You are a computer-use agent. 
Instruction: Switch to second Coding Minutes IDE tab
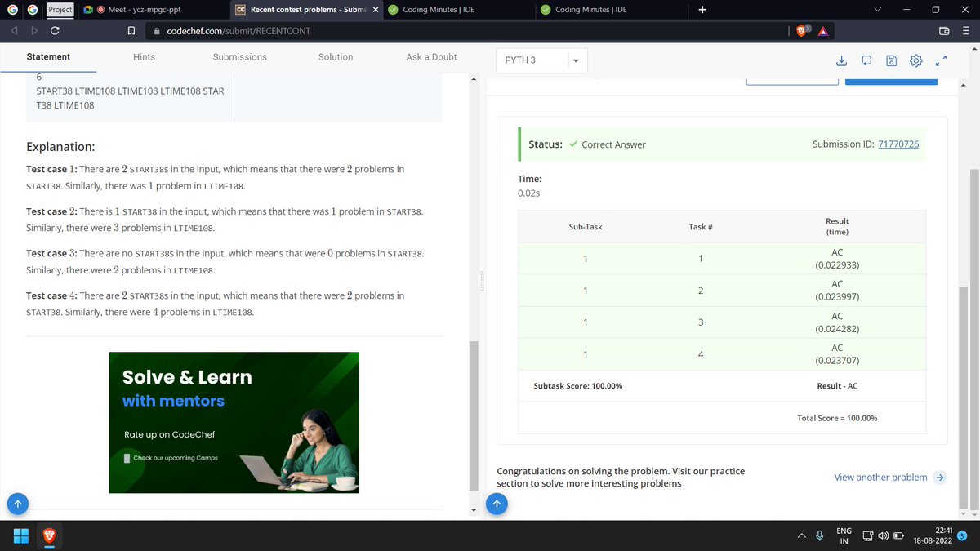pyautogui.click(x=612, y=10)
